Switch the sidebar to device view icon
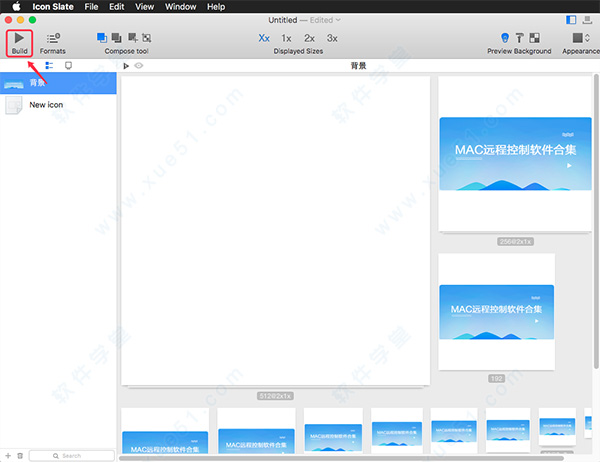 click(x=68, y=65)
